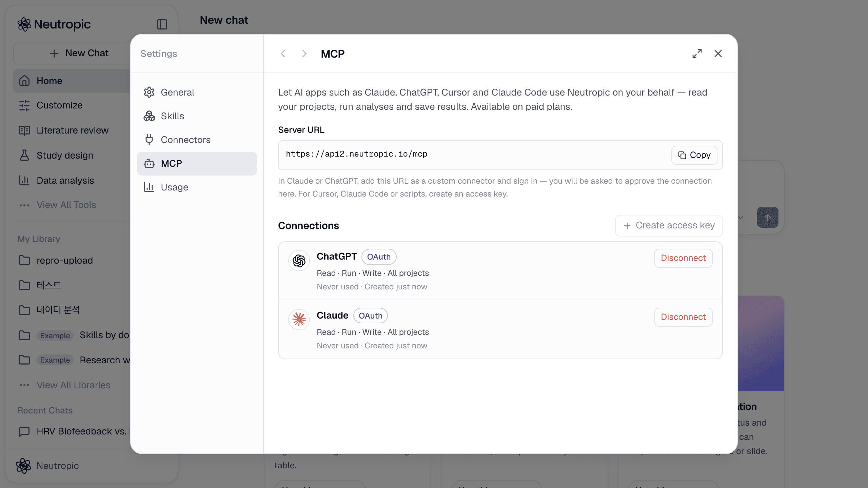Select Connectors settings tab
Viewport: 868px width, 488px height.
[197, 140]
